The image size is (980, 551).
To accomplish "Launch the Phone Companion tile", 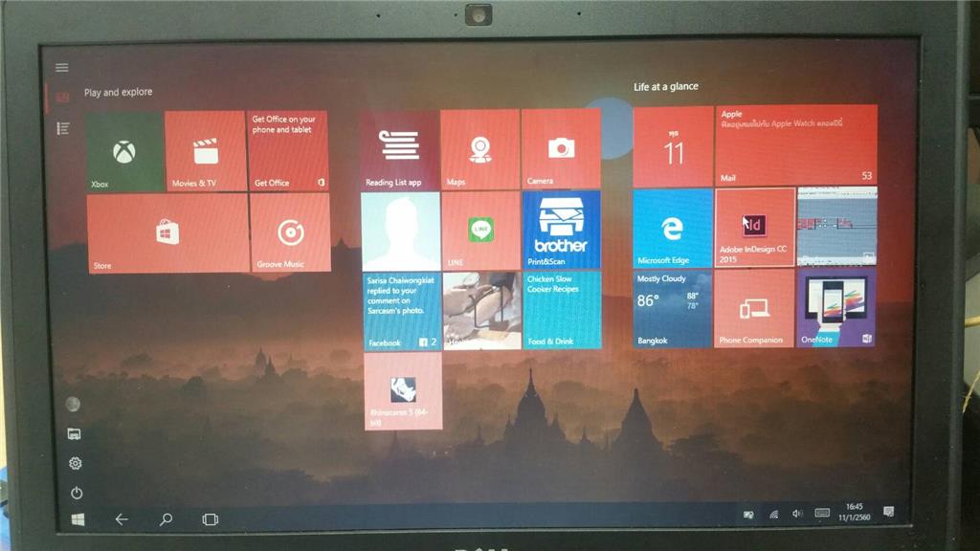I will pos(754,308).
